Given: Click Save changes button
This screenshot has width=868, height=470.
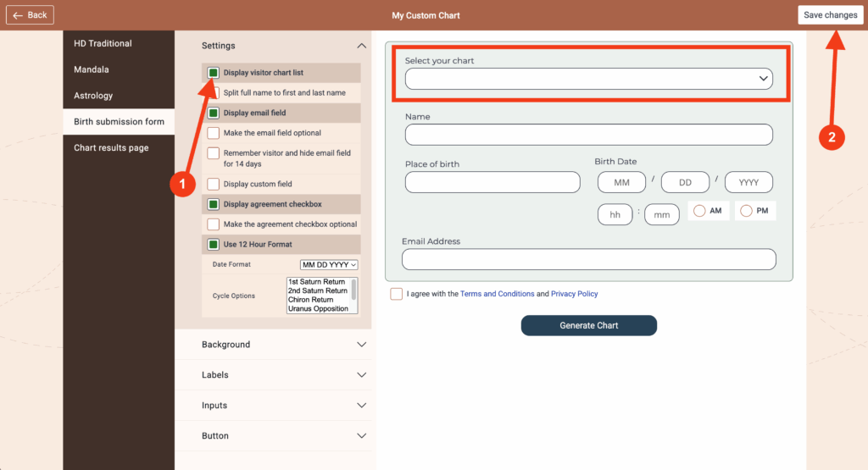Looking at the screenshot, I should point(830,15).
